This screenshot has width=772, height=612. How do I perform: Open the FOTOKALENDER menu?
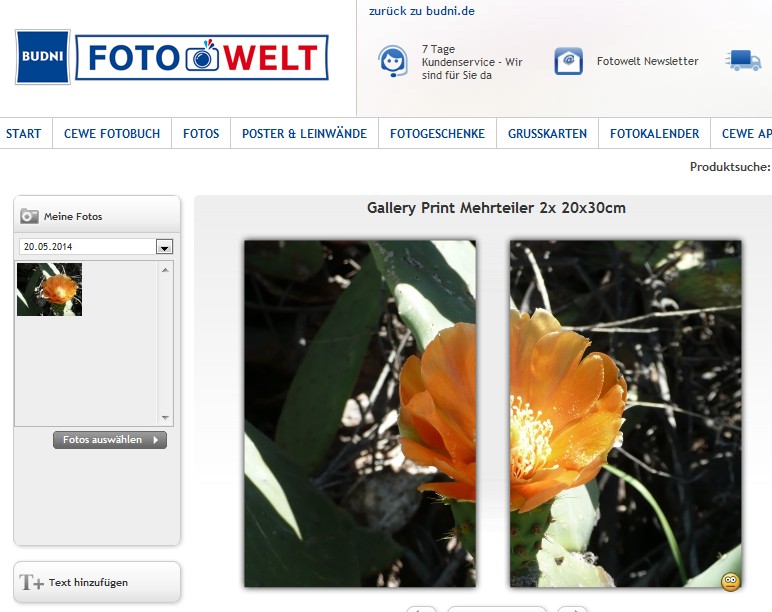point(654,133)
